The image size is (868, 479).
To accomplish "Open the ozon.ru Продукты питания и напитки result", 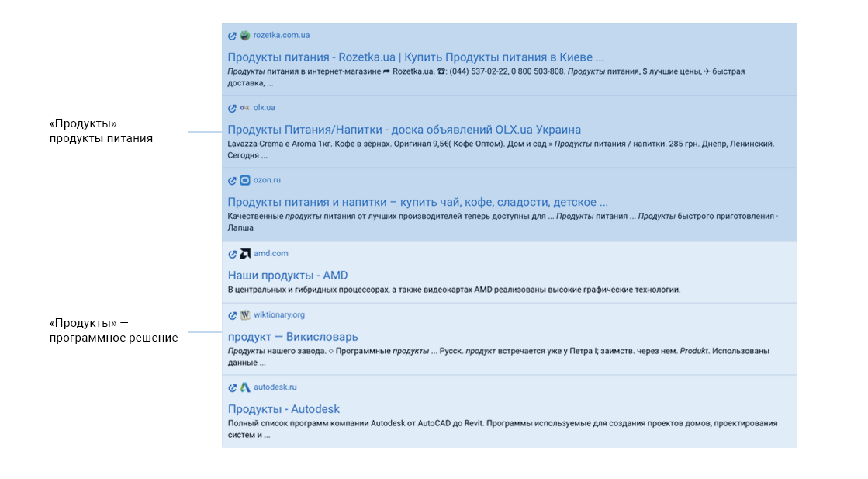I will [417, 202].
